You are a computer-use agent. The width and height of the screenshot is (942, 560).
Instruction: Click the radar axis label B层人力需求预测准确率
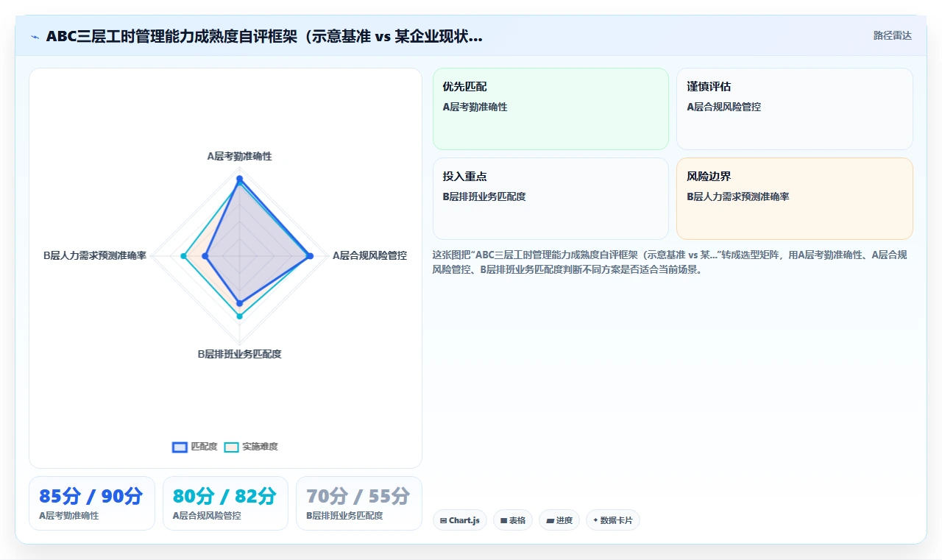(95, 255)
